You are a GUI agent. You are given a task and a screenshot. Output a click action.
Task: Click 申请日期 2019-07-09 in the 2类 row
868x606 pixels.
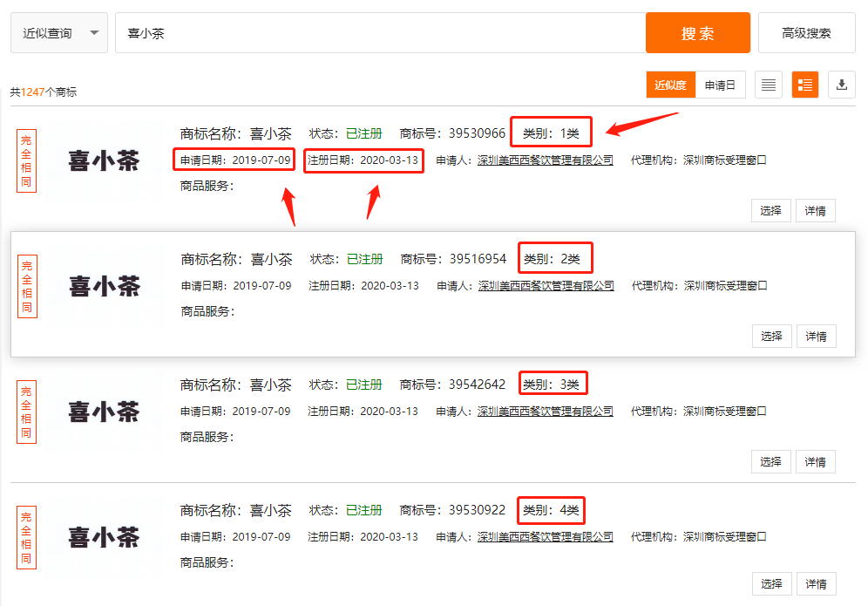click(x=236, y=286)
